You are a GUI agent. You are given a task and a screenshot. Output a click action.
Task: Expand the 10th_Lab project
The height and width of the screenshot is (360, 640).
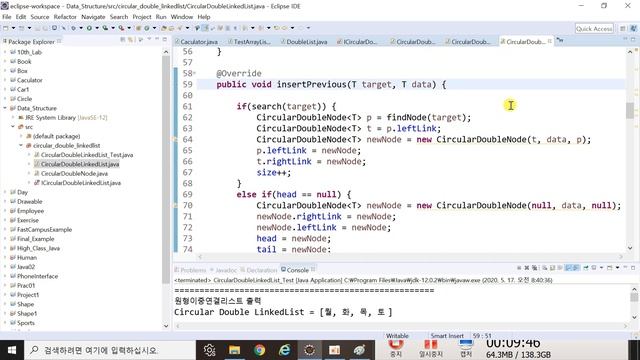(x=5, y=52)
